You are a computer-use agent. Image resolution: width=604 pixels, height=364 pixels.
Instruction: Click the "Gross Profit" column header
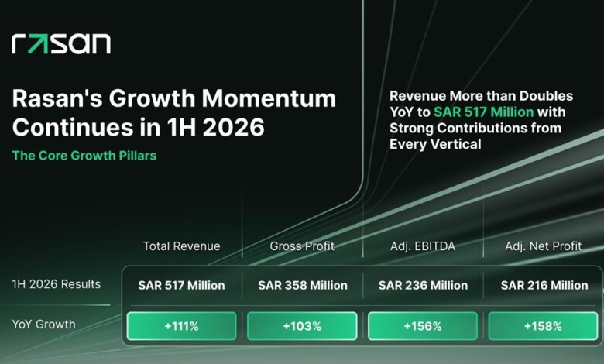pyautogui.click(x=302, y=246)
